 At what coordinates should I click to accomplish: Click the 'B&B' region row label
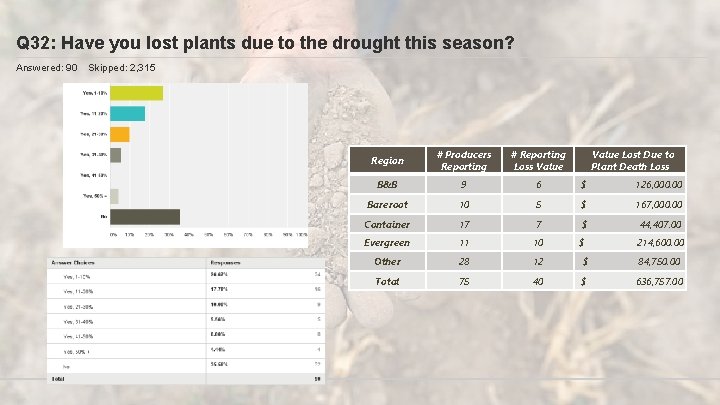(x=387, y=184)
